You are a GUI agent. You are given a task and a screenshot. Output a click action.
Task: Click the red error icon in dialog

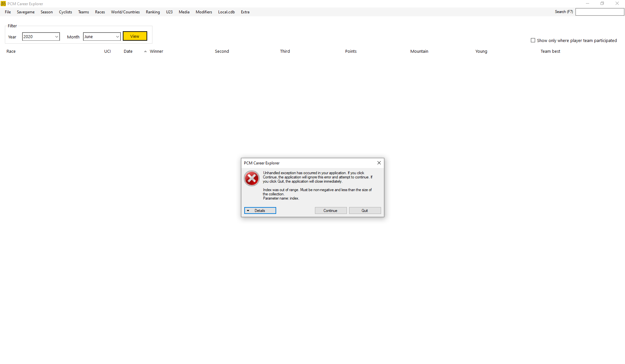251,178
